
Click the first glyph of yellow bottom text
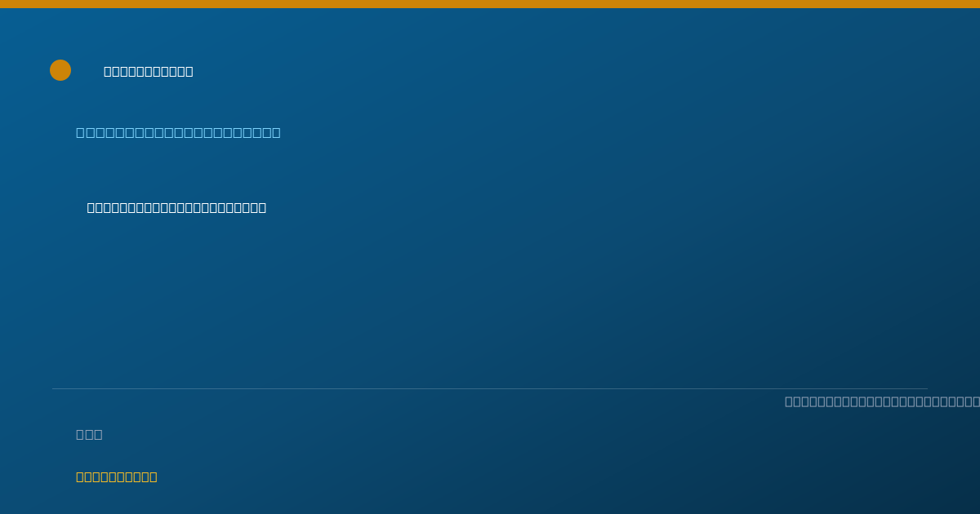pyautogui.click(x=80, y=476)
